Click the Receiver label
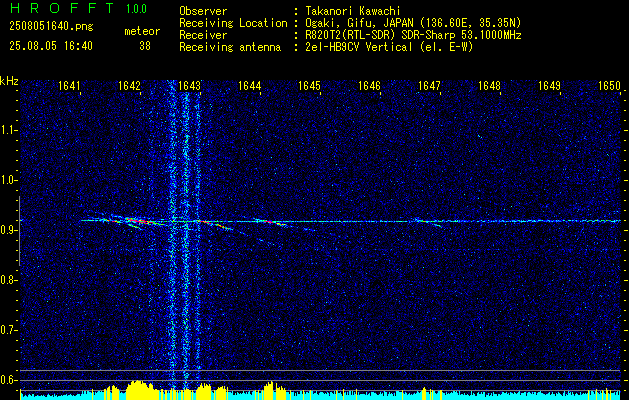The width and height of the screenshot is (629, 400). coord(203,35)
